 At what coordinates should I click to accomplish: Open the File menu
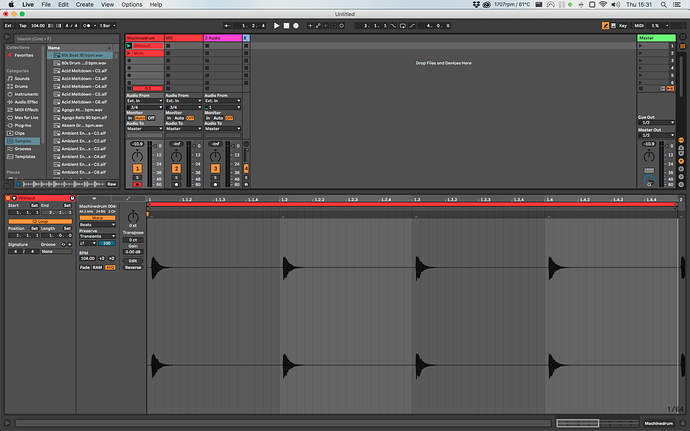46,4
